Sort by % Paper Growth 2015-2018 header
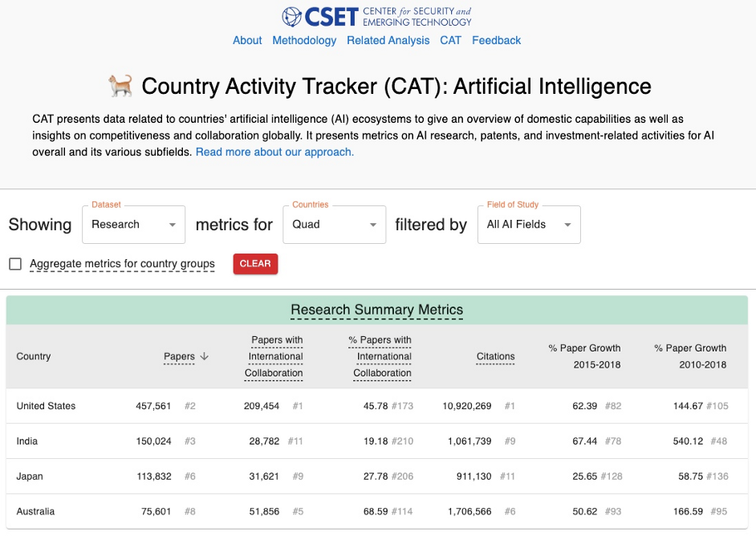Screen dimensions: 756x536 [x=584, y=356]
